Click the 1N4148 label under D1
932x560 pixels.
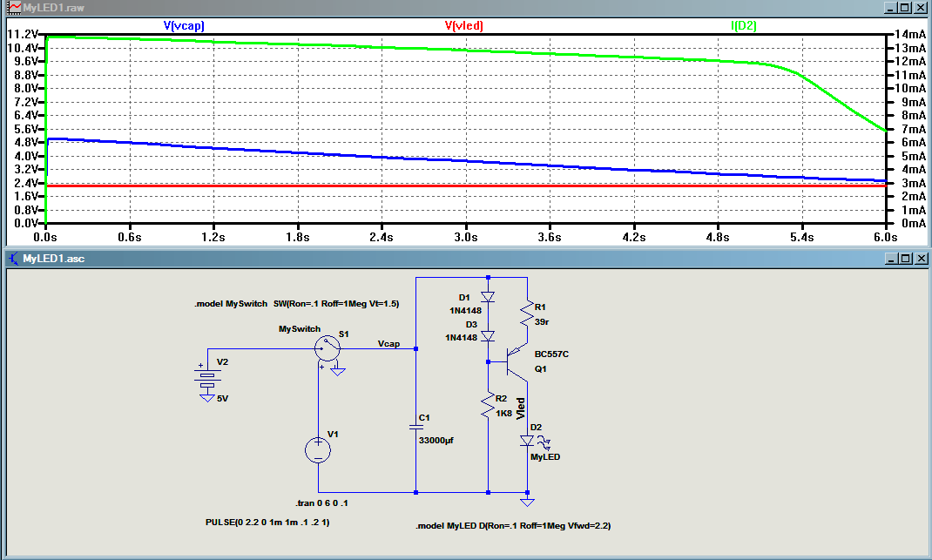pos(465,311)
